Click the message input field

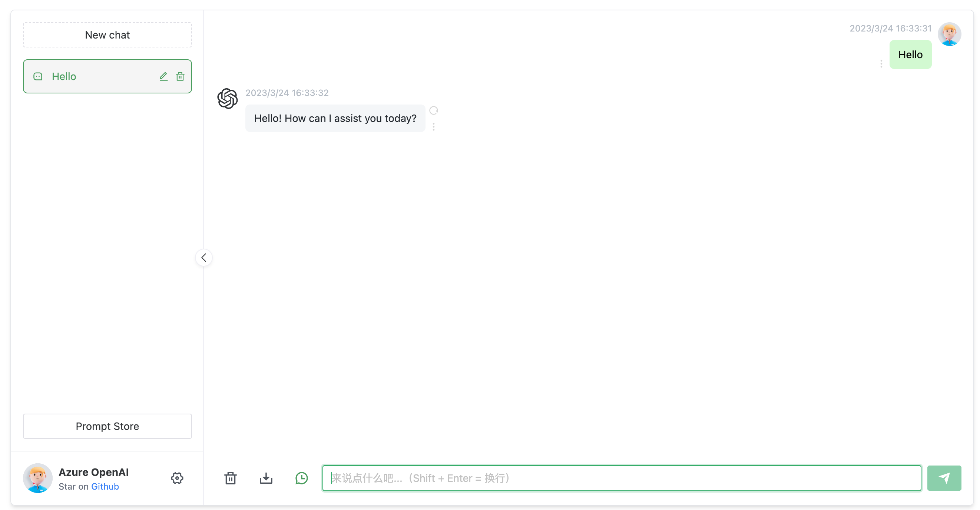point(622,478)
